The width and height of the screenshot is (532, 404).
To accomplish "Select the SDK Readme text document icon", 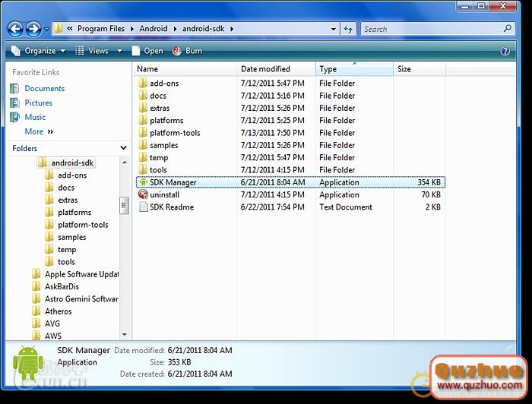I will click(x=144, y=207).
